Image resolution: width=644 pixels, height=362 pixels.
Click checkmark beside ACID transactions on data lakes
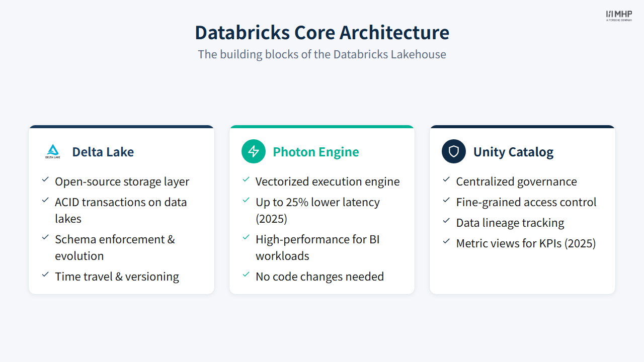45,200
